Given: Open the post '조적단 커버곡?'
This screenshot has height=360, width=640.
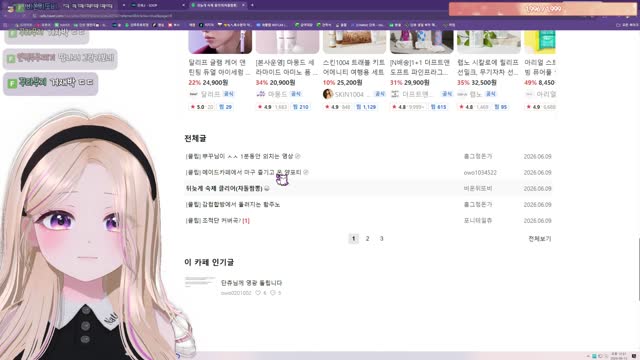Looking at the screenshot, I should tap(213, 220).
